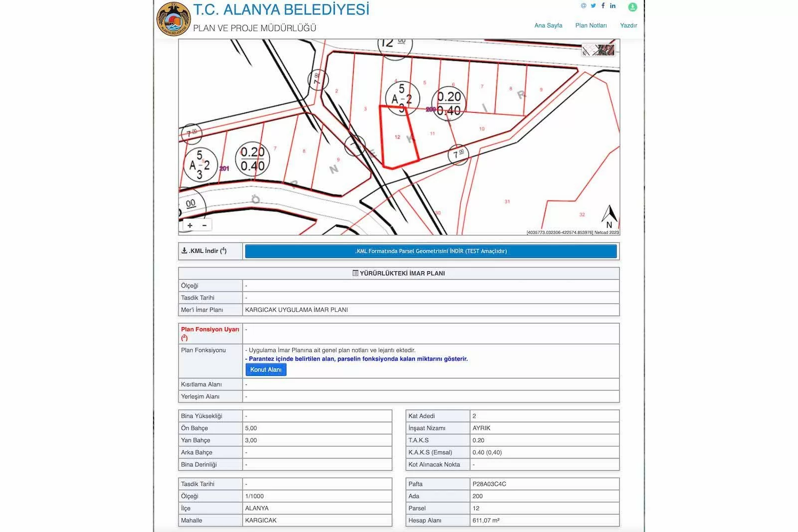Click parcel 11 on the map
Image resolution: width=798 pixels, height=532 pixels.
[x=432, y=134]
